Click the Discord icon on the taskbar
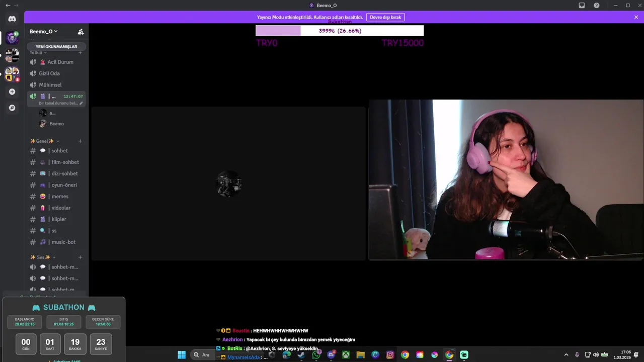 pyautogui.click(x=331, y=355)
